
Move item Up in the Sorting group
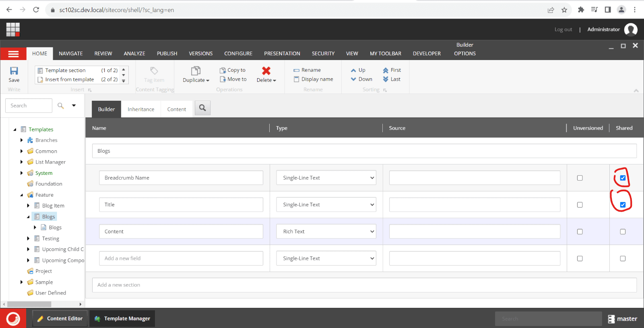[x=358, y=70]
